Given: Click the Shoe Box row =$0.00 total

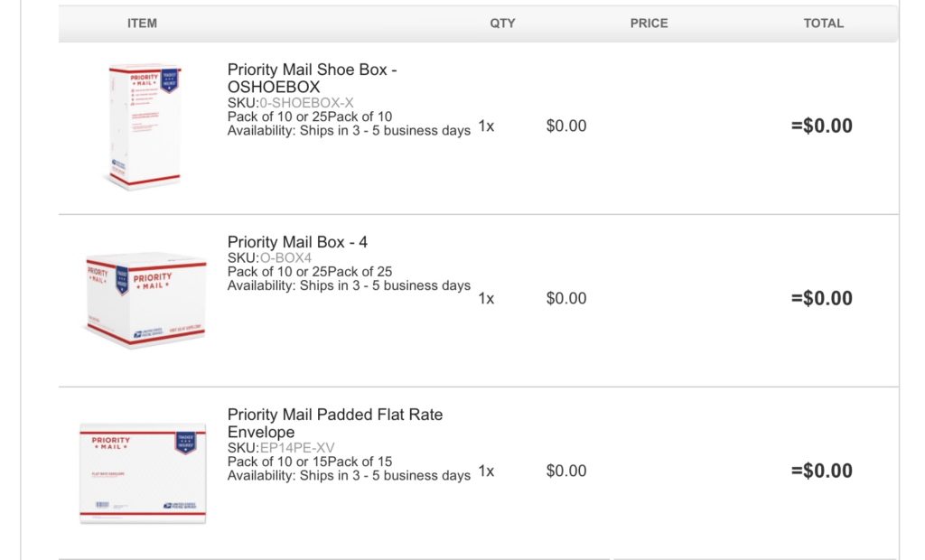Looking at the screenshot, I should 822,126.
